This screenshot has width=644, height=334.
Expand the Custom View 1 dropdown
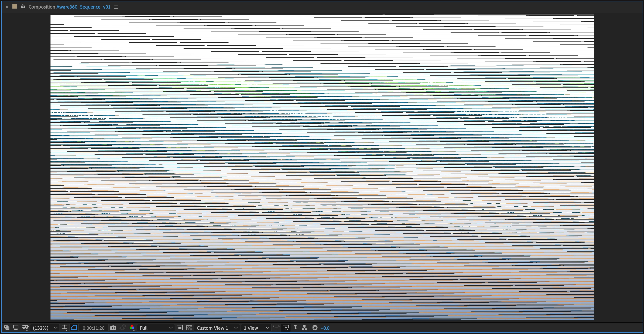[217, 328]
